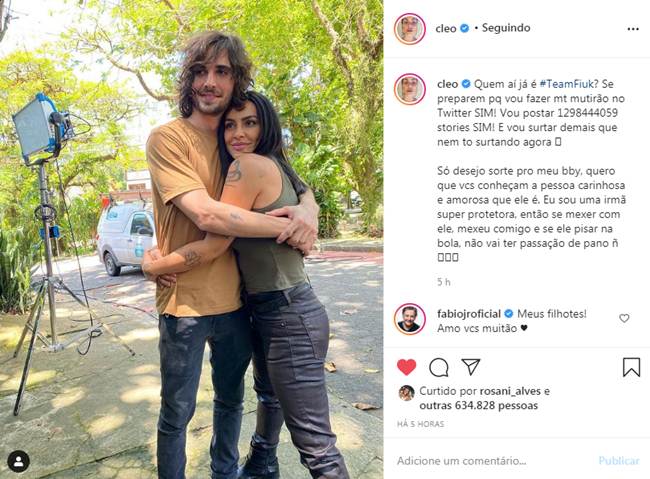Screen dimensions: 650x479
Task: Click the Seguindo following button
Action: point(506,28)
